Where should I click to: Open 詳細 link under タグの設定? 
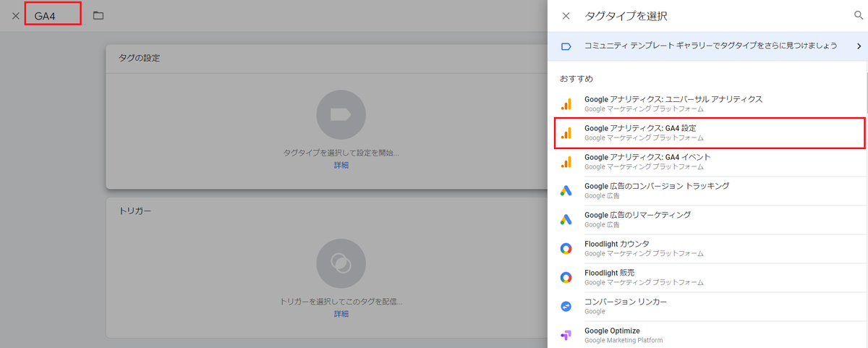[x=341, y=165]
